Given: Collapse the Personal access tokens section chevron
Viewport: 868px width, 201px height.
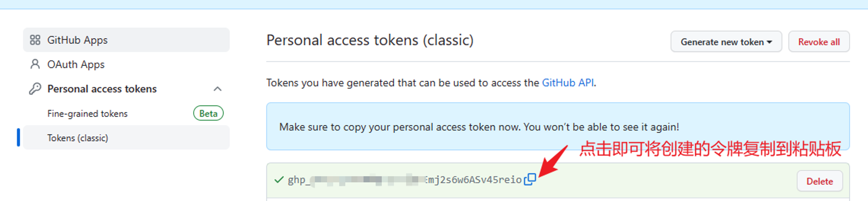Looking at the screenshot, I should (x=217, y=89).
